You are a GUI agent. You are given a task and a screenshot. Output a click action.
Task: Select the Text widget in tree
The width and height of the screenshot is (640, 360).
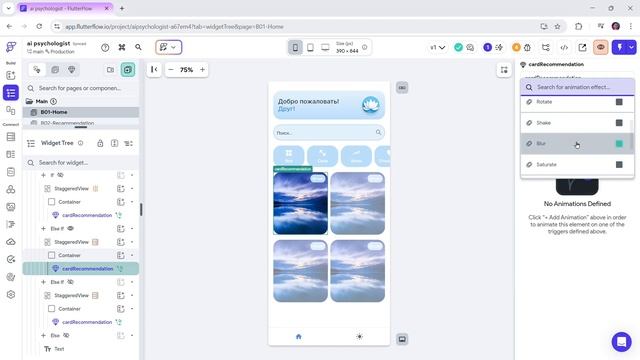pos(60,349)
